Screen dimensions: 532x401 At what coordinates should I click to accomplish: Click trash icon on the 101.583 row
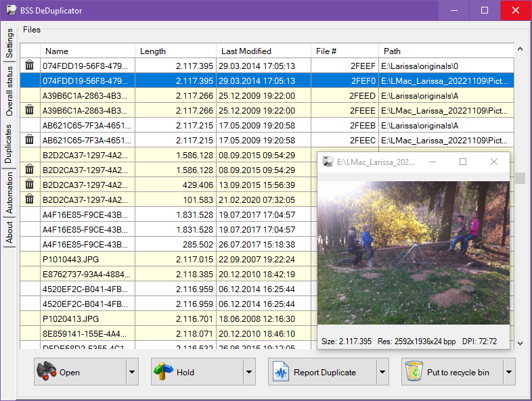click(x=30, y=199)
